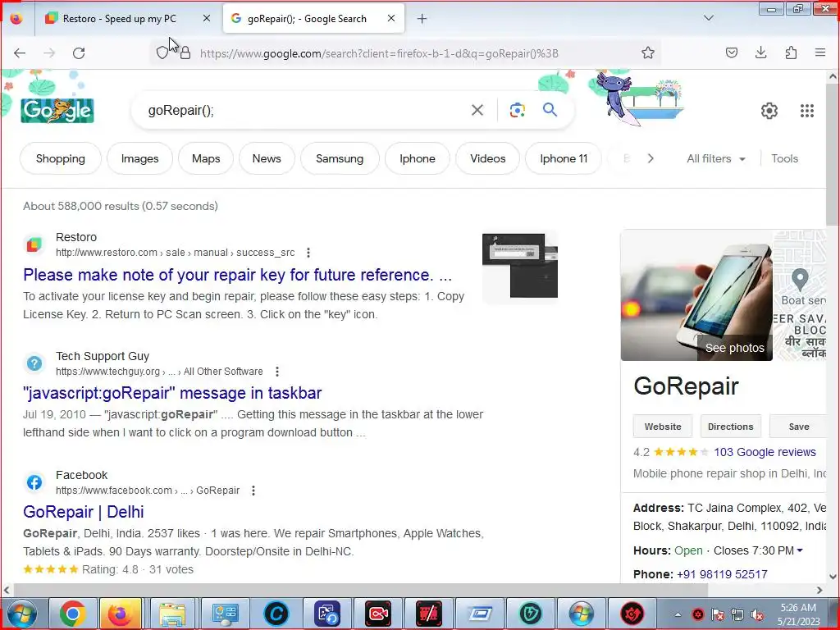Close the Restoro tab

(206, 18)
